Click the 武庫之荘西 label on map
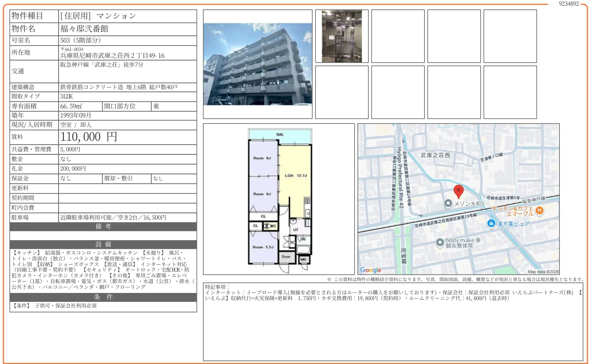Viewport: 592px width, 364px height. click(435, 155)
